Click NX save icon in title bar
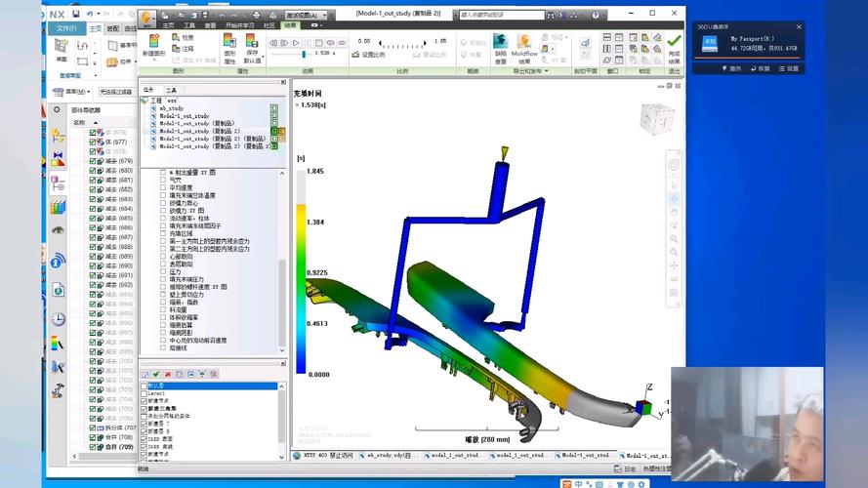The height and width of the screenshot is (488, 868). click(x=76, y=14)
